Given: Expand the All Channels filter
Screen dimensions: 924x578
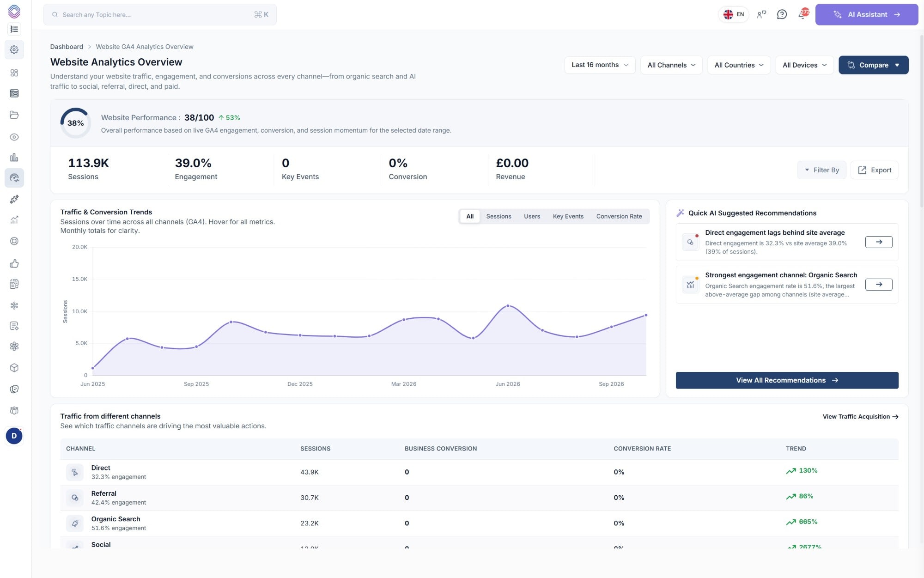Looking at the screenshot, I should (671, 65).
